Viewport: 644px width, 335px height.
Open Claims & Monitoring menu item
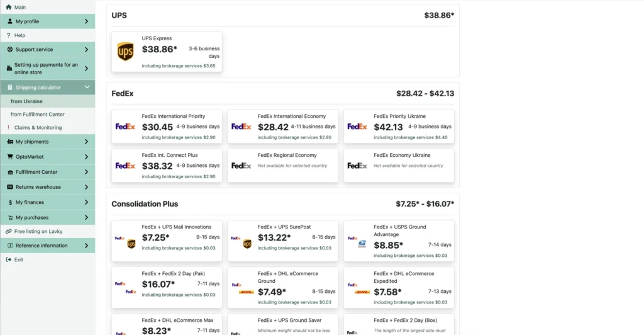tap(48, 127)
